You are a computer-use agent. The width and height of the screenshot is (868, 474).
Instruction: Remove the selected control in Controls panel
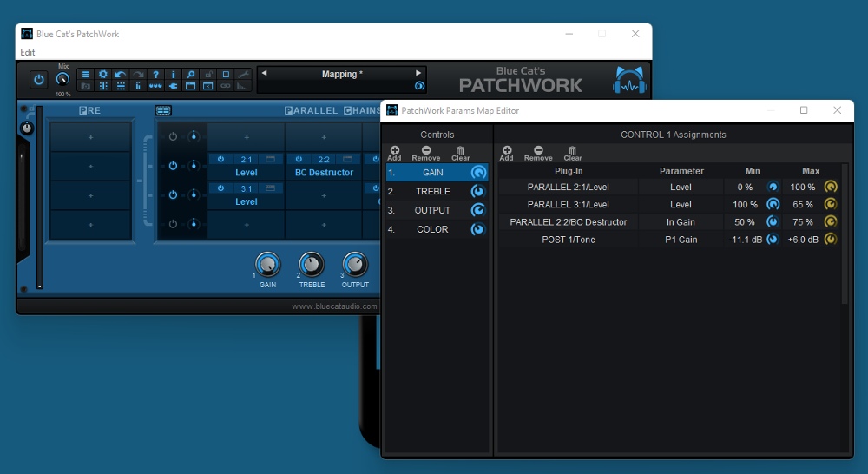tap(425, 154)
